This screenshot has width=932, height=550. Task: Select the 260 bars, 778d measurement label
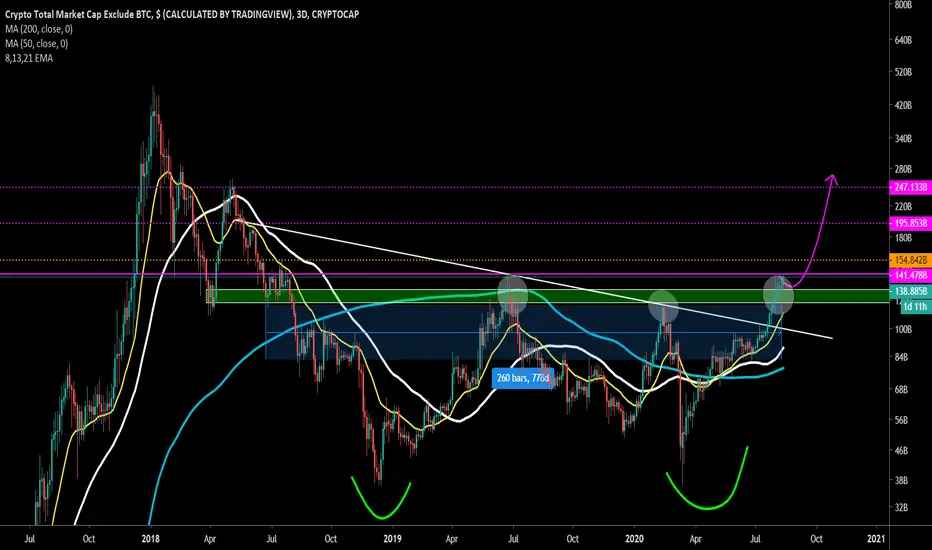[523, 378]
